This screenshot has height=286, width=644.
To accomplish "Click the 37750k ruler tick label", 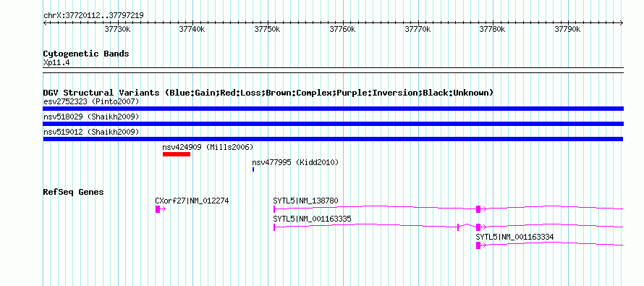I will click(x=267, y=29).
